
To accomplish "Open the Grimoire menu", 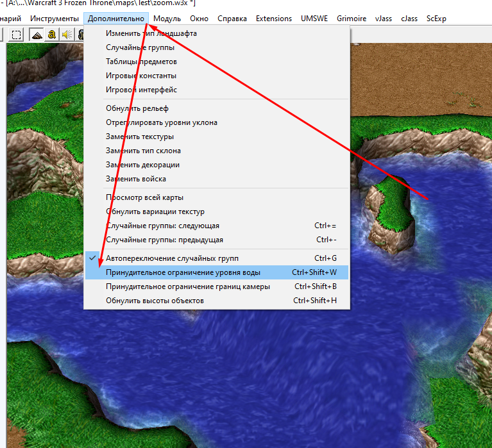I will click(x=352, y=19).
